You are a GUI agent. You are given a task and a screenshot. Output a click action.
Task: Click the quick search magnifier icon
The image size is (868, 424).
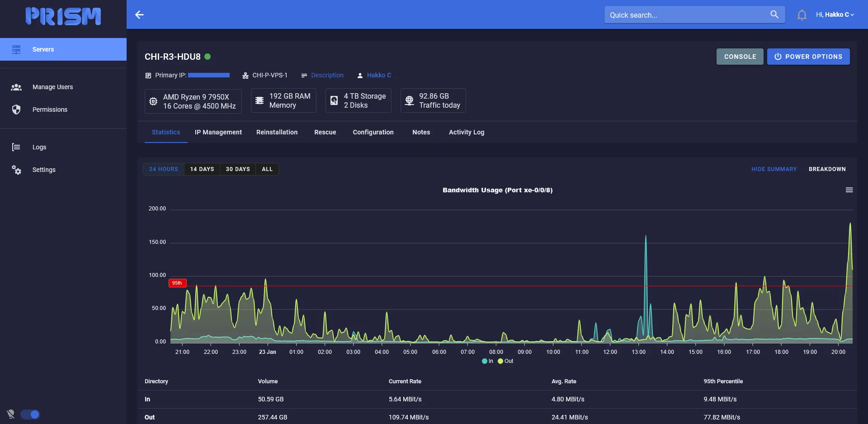[774, 14]
